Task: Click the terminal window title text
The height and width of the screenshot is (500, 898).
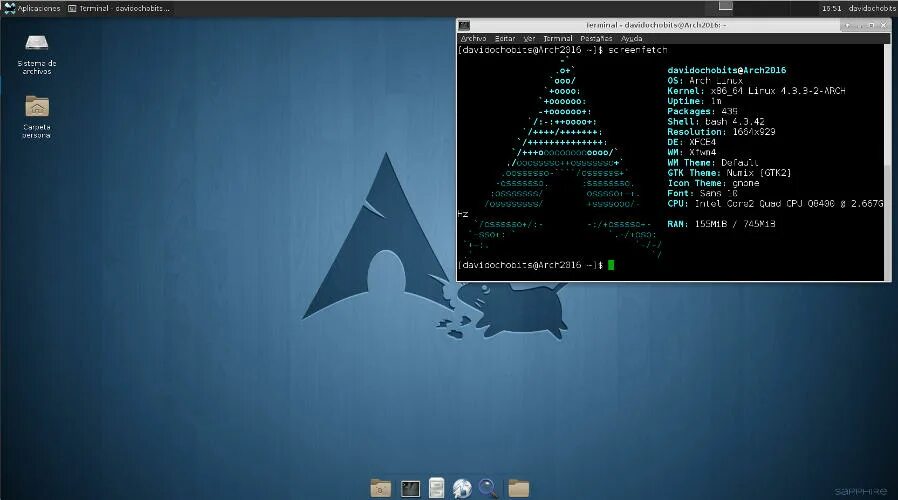Action: tap(656, 25)
